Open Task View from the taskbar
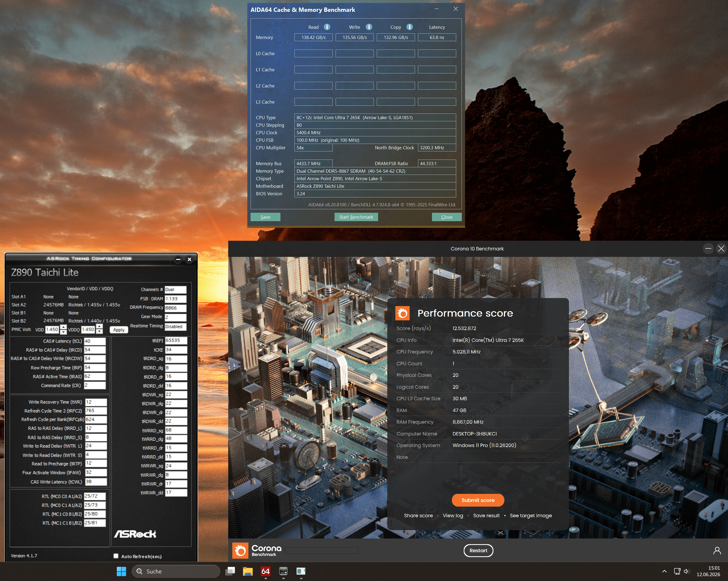Screen dimensions: 728x581 click(230, 571)
